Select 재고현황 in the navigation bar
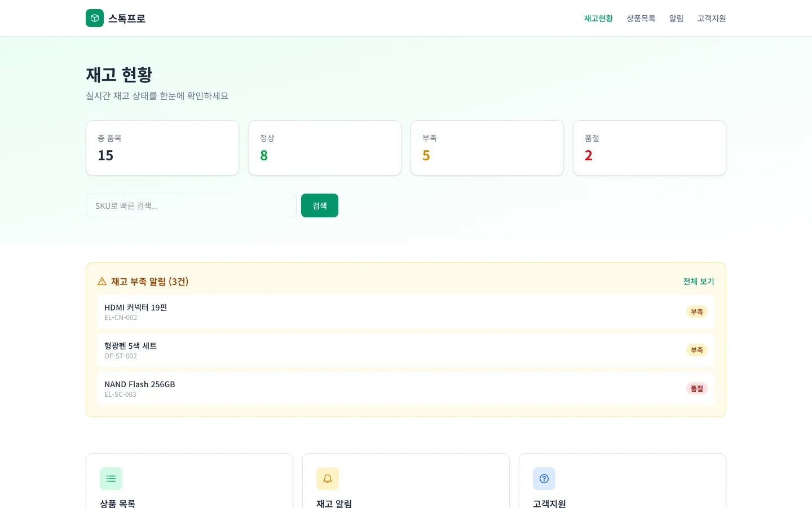812x508 pixels. pyautogui.click(x=598, y=18)
